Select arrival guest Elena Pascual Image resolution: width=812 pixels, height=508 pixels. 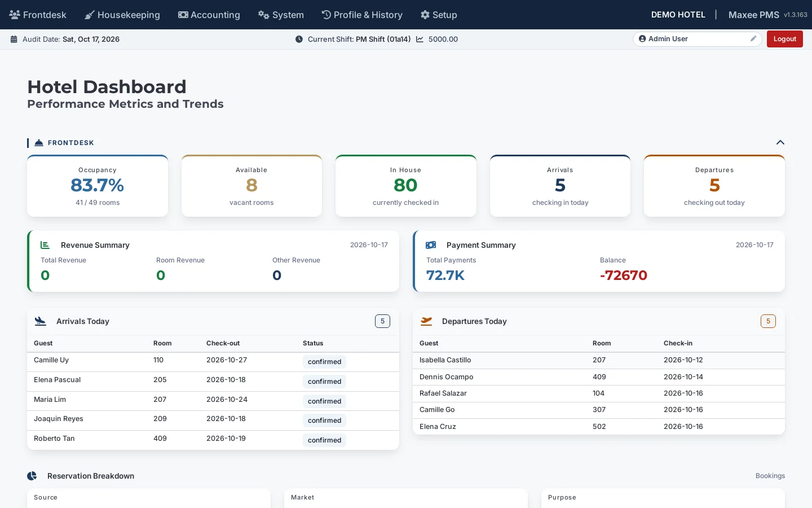pyautogui.click(x=57, y=380)
